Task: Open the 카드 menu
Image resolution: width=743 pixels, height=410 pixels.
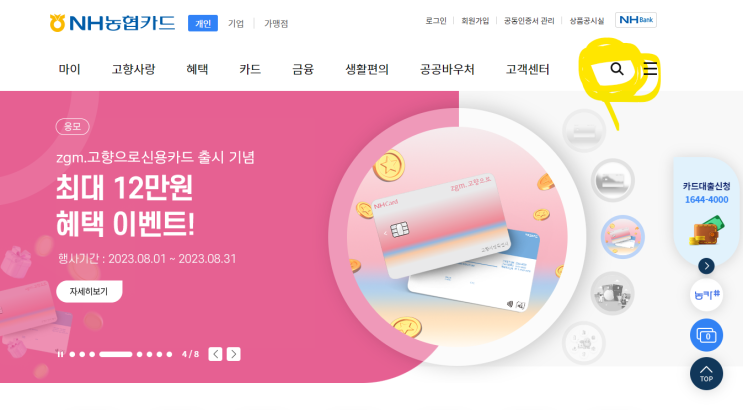Action: [x=250, y=69]
